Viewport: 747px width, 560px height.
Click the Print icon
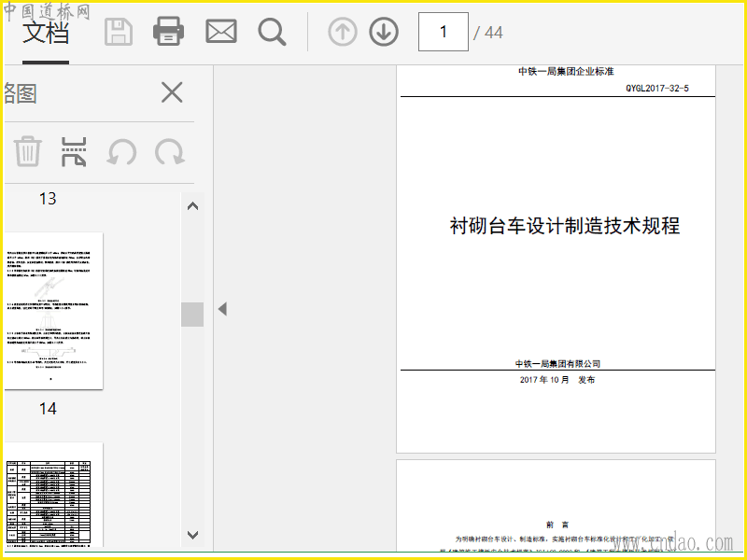click(168, 32)
